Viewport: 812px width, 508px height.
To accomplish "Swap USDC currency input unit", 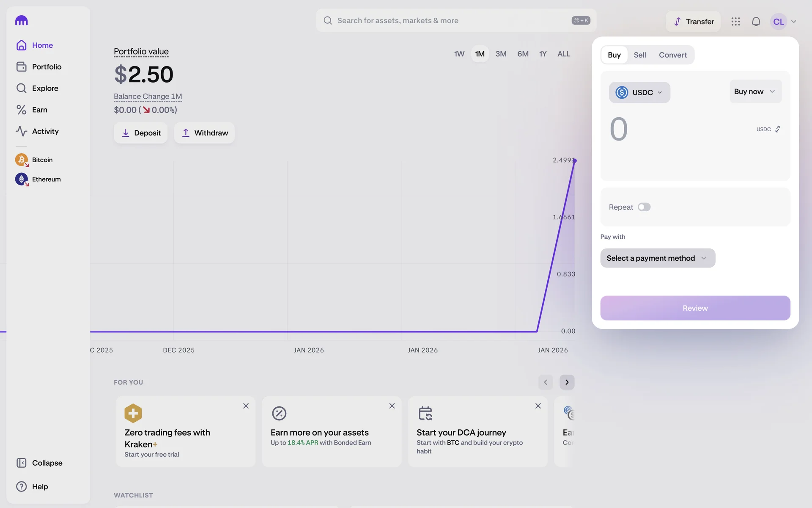I will (x=777, y=129).
